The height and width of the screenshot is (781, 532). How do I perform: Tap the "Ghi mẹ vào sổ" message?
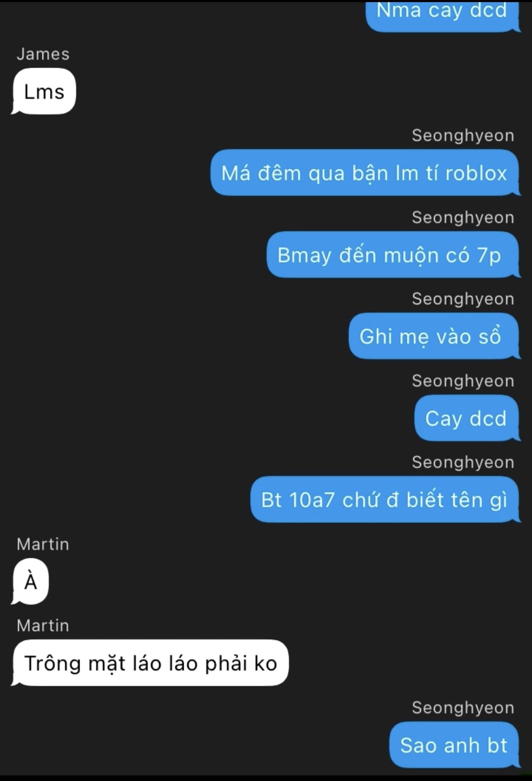[x=433, y=336]
